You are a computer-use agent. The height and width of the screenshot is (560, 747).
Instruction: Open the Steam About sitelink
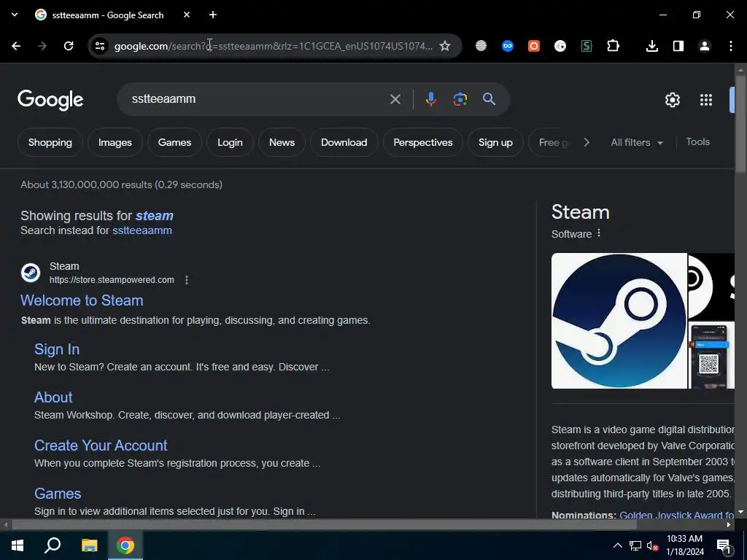[53, 397]
